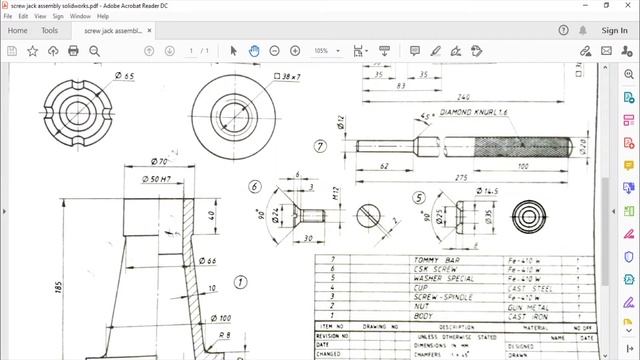
Task: Open the Edit menu
Action: pyautogui.click(x=23, y=16)
